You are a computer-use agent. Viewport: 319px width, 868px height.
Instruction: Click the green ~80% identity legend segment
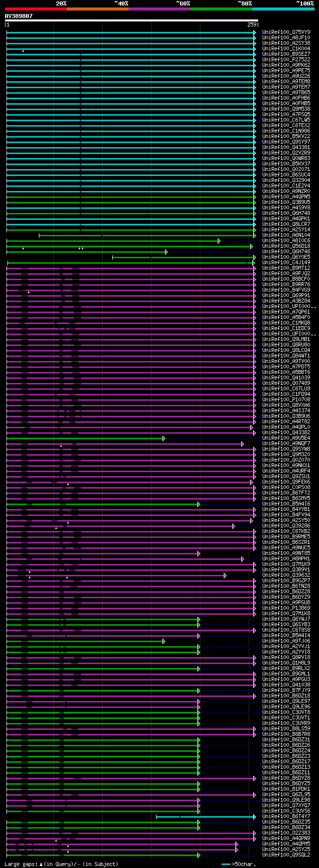point(221,9)
